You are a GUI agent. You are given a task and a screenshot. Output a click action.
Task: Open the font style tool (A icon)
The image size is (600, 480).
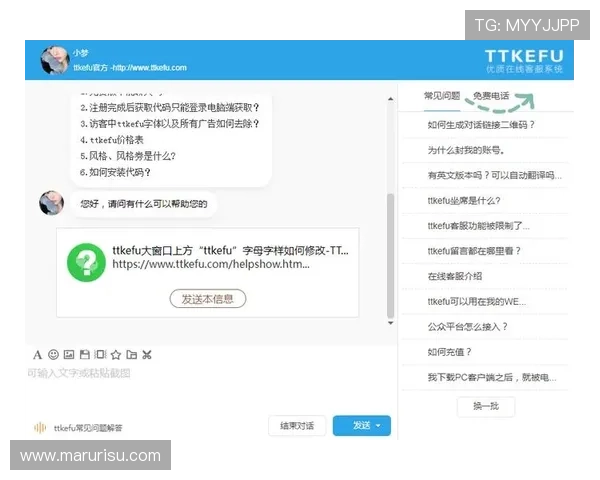pyautogui.click(x=37, y=355)
